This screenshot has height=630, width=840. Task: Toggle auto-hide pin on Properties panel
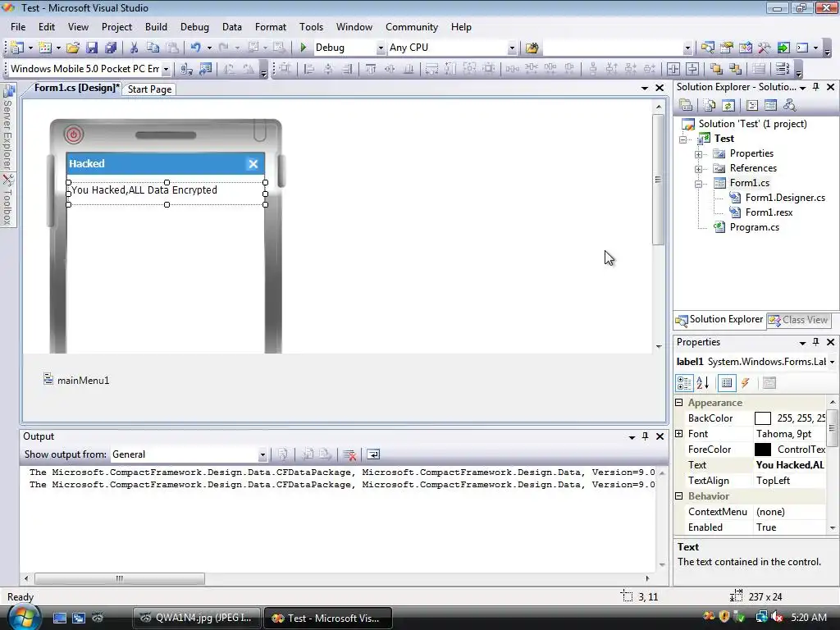click(x=816, y=342)
